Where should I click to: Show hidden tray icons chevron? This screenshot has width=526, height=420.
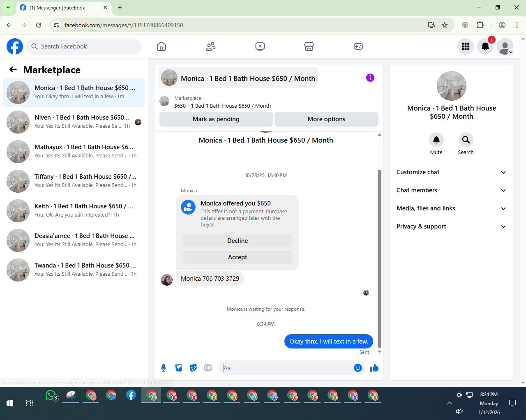(x=450, y=403)
